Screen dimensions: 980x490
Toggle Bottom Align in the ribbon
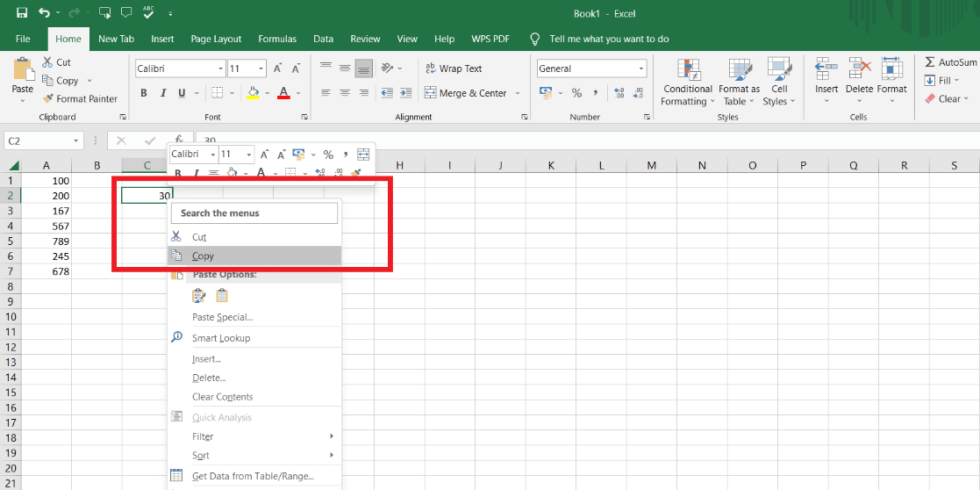click(363, 68)
